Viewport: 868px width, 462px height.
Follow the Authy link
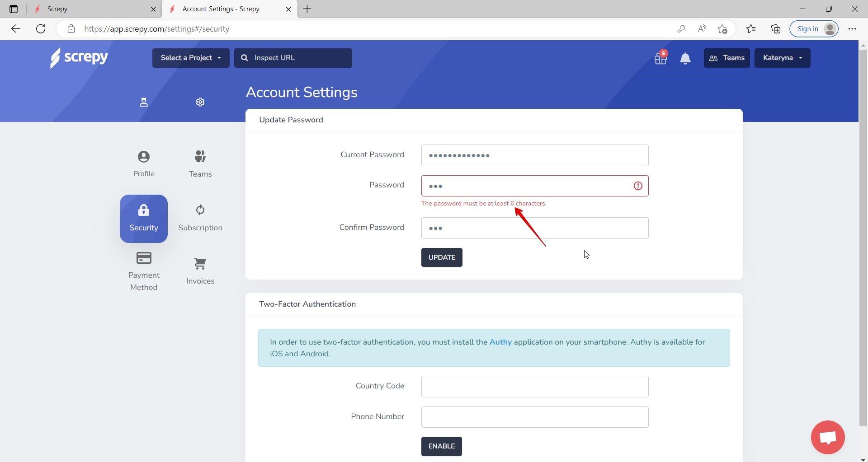pyautogui.click(x=500, y=342)
